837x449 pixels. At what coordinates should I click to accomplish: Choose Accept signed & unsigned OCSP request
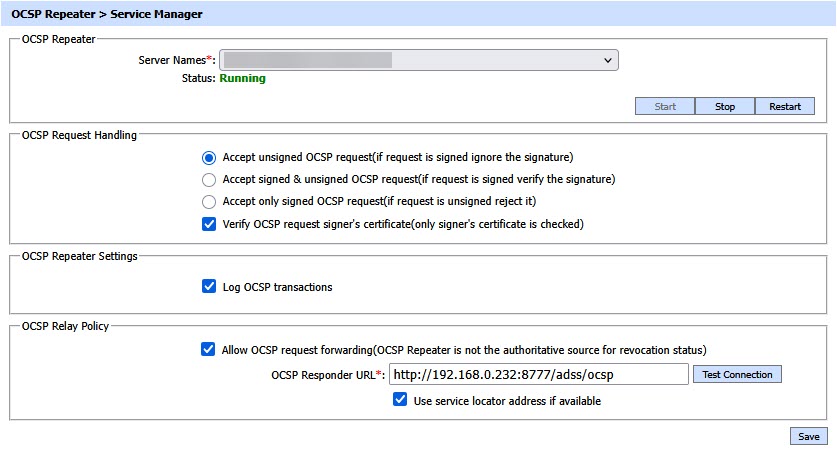[209, 179]
